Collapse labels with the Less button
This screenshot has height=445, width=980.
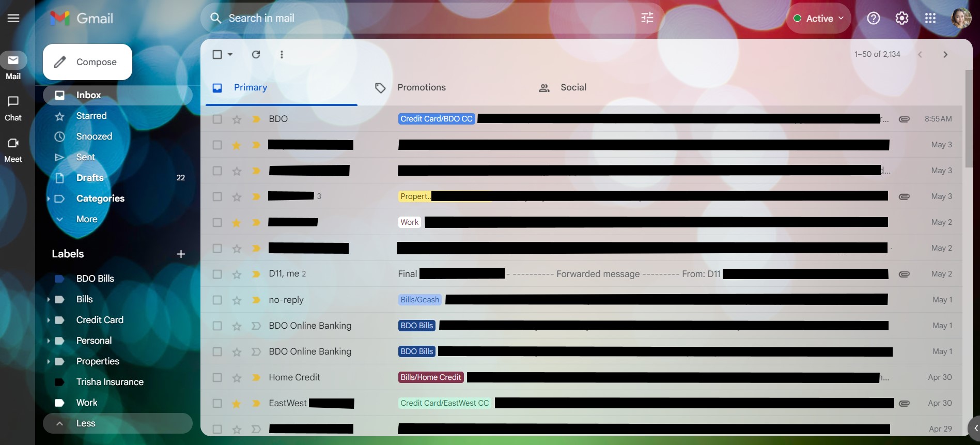click(118, 423)
